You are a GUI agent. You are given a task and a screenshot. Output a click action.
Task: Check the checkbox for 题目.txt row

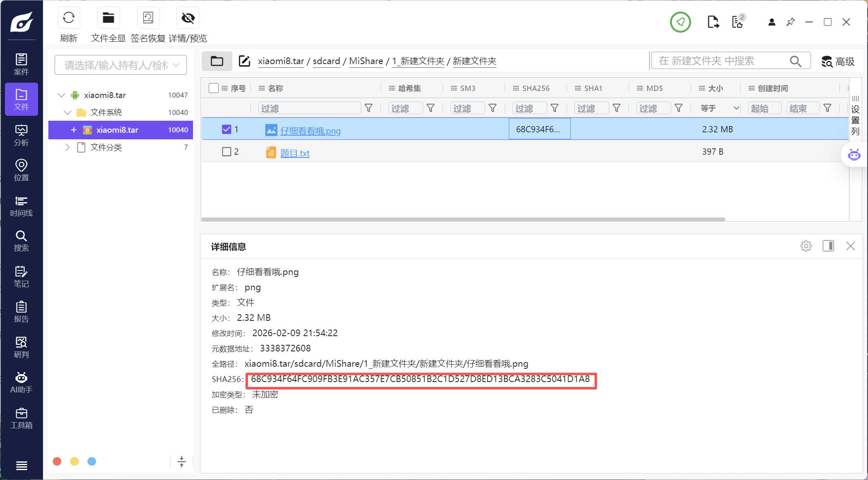tap(227, 152)
